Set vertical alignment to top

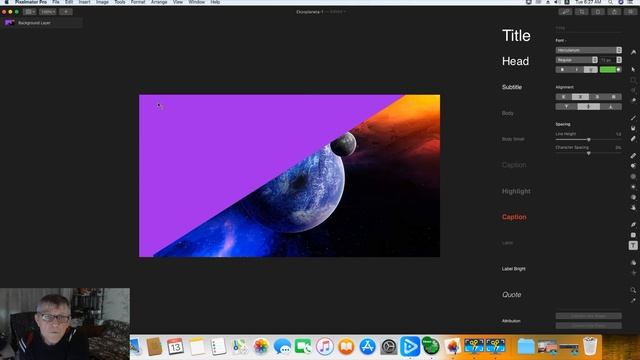(x=567, y=107)
